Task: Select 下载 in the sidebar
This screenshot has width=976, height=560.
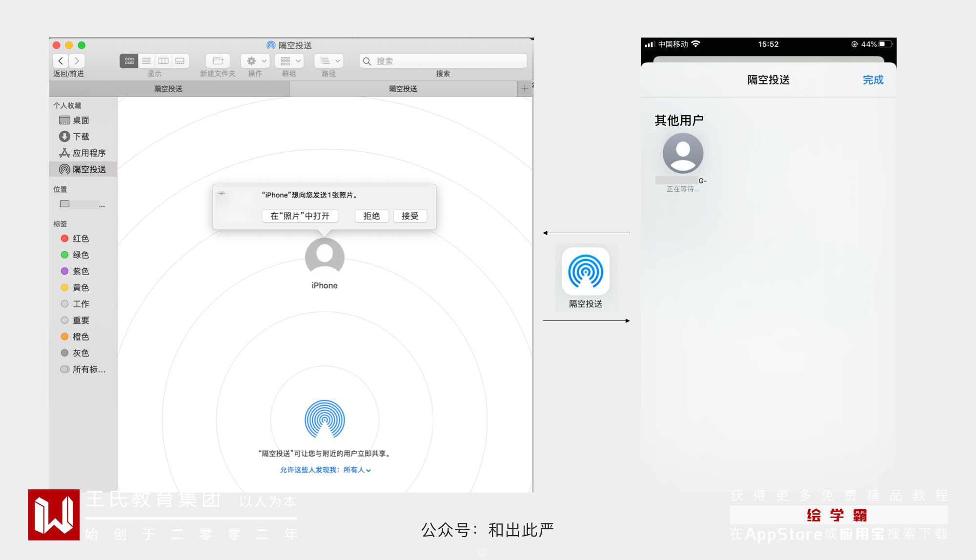Action: pos(81,137)
